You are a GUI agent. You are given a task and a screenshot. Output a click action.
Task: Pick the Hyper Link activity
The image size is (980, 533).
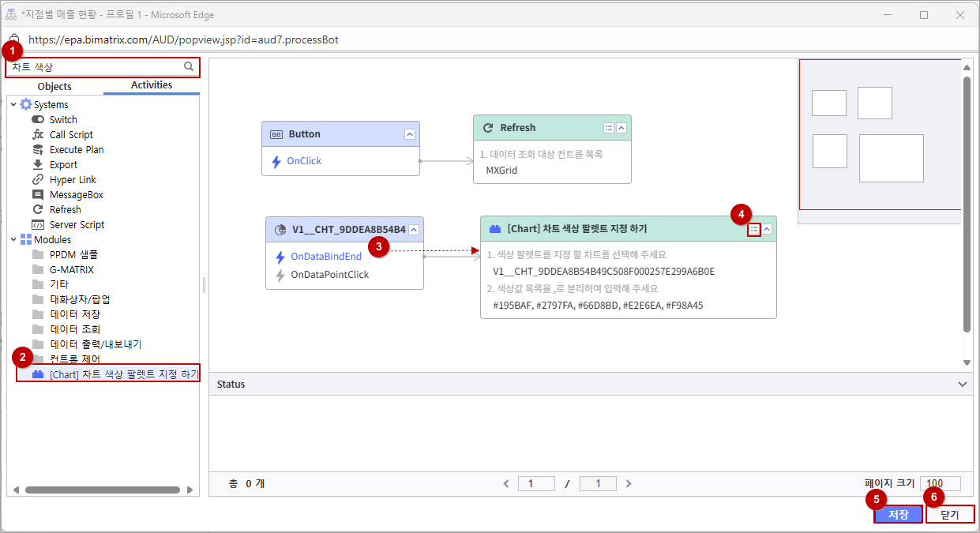(x=73, y=179)
